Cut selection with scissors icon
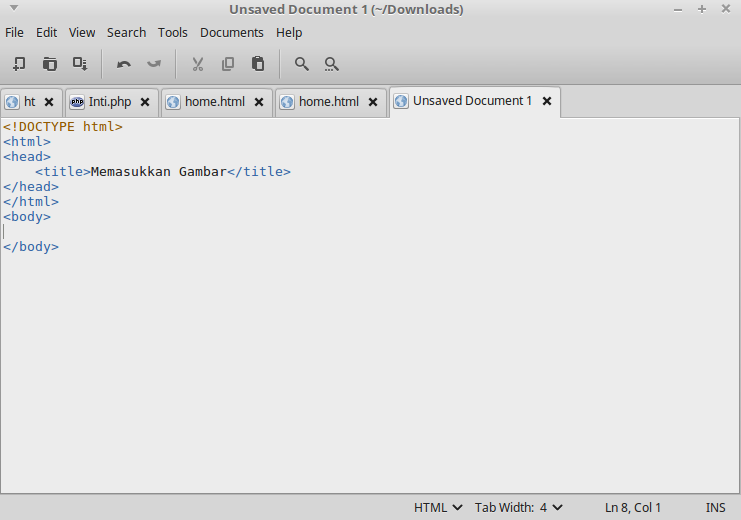Screen dimensions: 741x520 pyautogui.click(x=198, y=64)
